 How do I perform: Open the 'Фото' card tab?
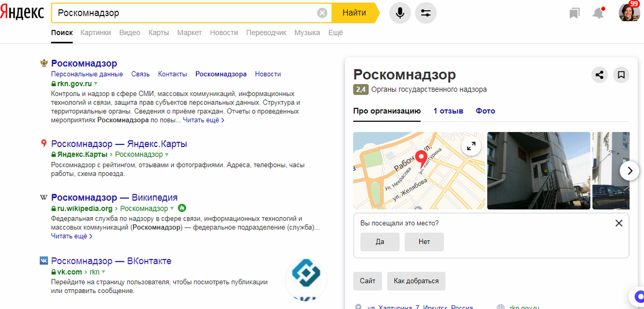tap(485, 111)
